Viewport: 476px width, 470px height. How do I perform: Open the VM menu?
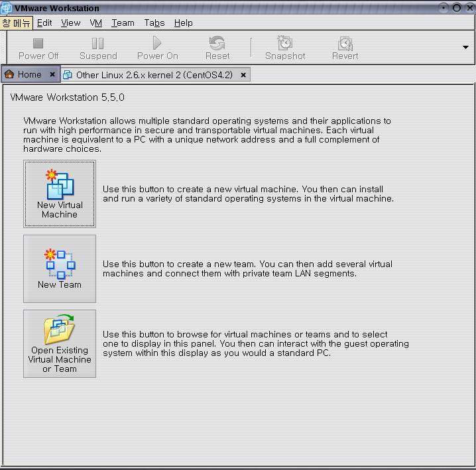click(x=95, y=23)
